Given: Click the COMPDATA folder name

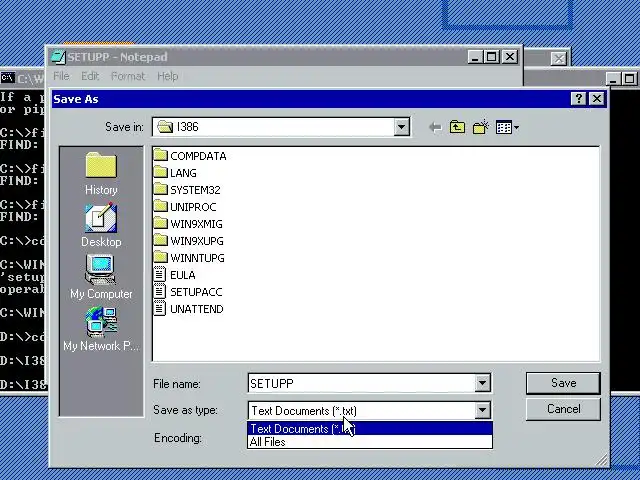Looking at the screenshot, I should coord(198,156).
